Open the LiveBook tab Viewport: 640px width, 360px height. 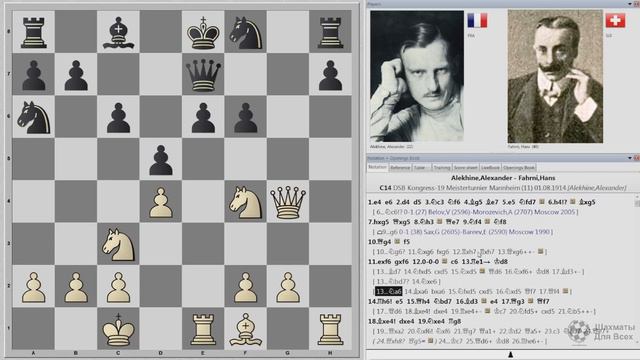[x=490, y=168]
